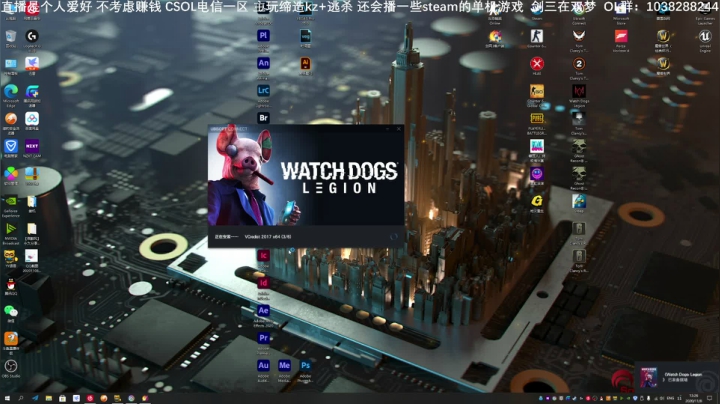Open upper World of Warcraft icon
The image size is (720, 404).
663,36
